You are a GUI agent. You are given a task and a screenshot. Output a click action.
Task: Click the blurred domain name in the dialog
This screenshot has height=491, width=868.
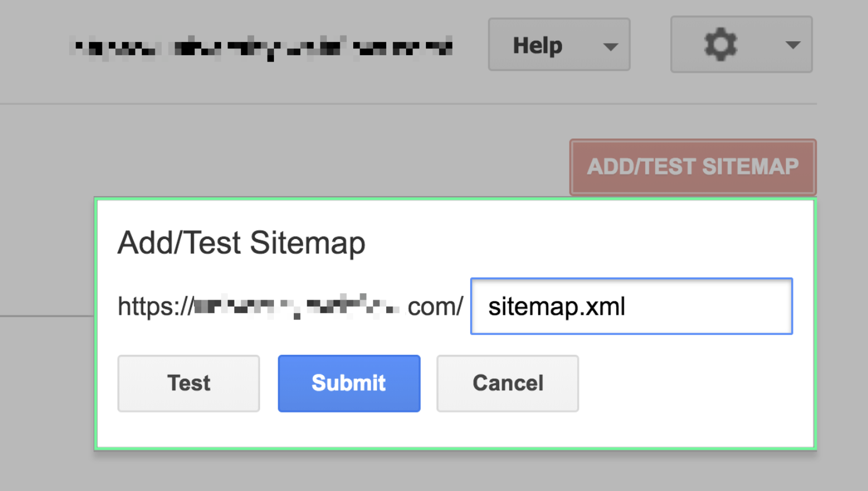[297, 307]
